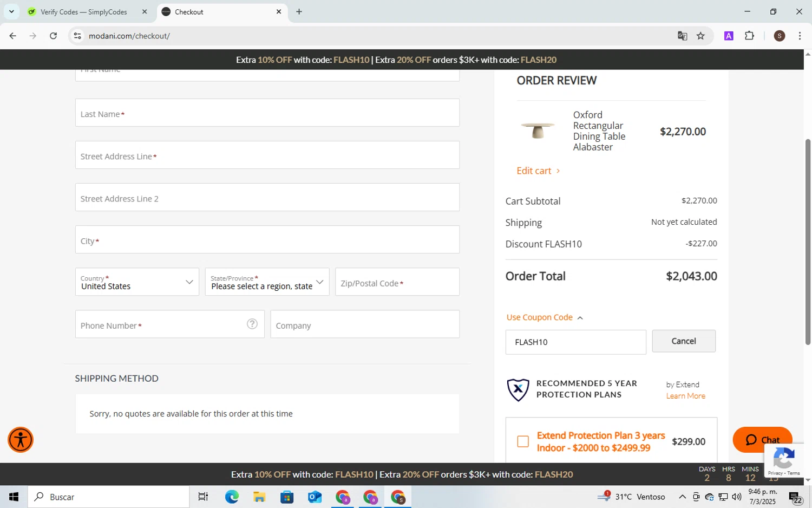The image size is (812, 508).
Task: Open the Chrome three-dot menu
Action: point(800,36)
